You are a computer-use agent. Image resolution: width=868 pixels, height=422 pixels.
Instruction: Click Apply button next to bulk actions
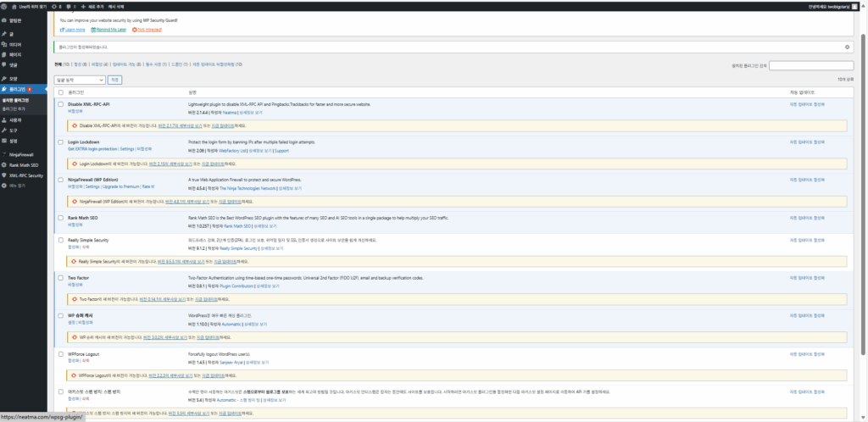(115, 80)
